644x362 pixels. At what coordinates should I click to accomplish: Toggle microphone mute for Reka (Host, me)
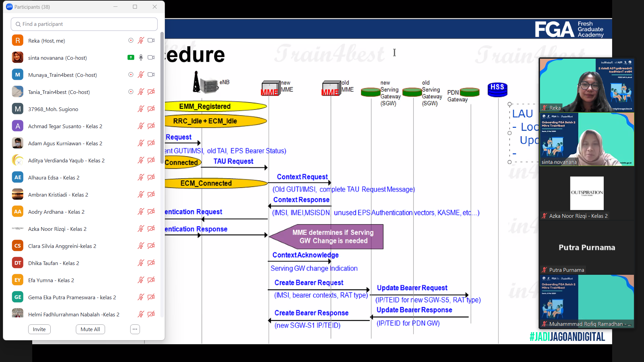(x=141, y=41)
